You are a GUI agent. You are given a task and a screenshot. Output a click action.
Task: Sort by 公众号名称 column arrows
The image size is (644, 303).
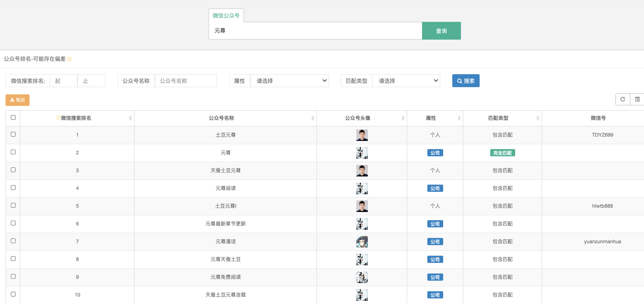tap(313, 118)
